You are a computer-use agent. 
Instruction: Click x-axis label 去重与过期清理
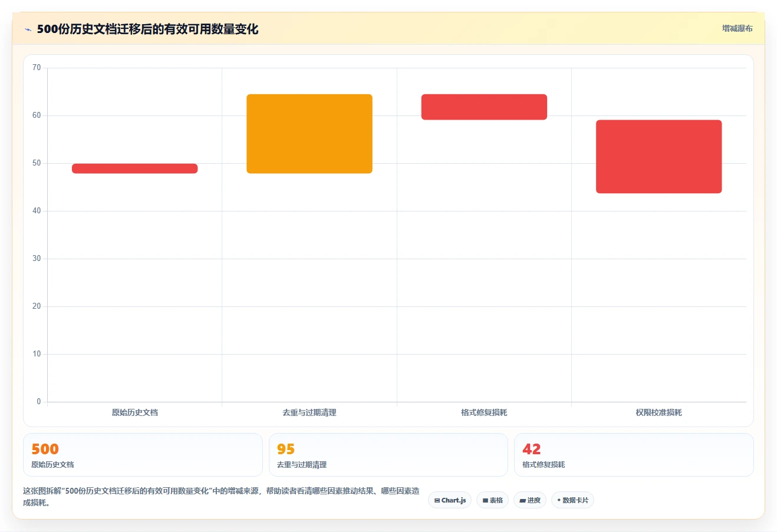click(x=310, y=412)
